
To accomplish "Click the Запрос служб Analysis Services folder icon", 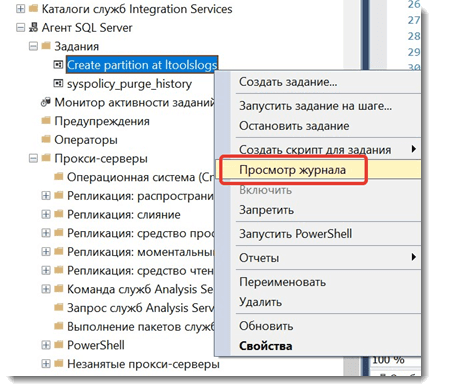I will pyautogui.click(x=58, y=307).
